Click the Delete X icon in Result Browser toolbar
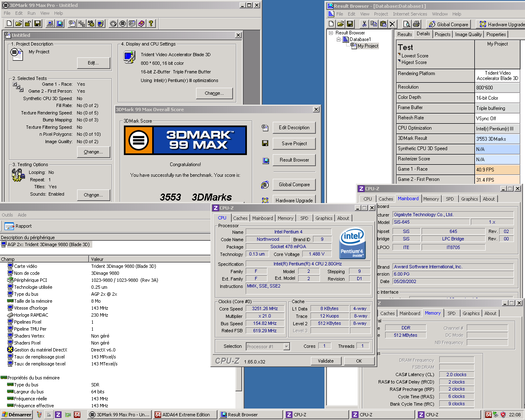 point(393,24)
